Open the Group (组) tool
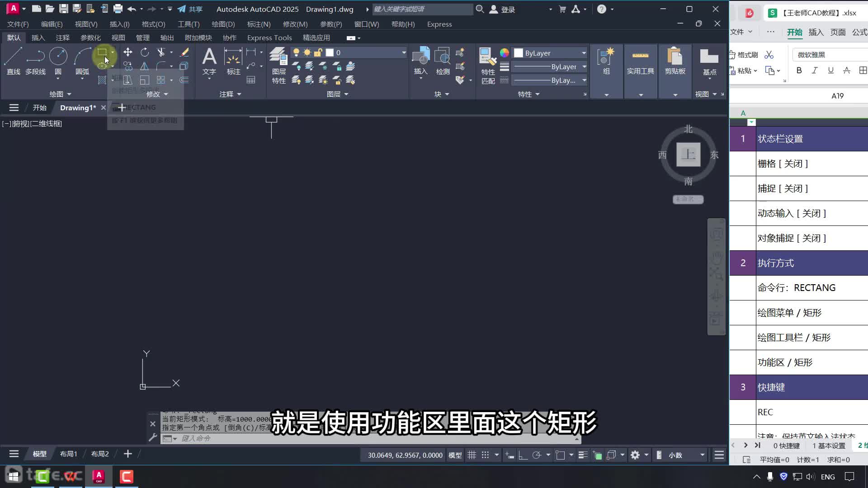This screenshot has width=868, height=488. point(606,61)
